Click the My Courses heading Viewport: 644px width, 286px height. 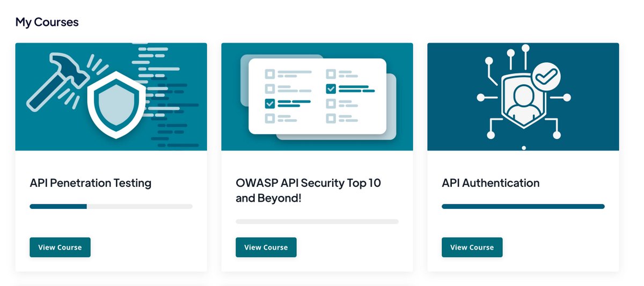coord(47,22)
